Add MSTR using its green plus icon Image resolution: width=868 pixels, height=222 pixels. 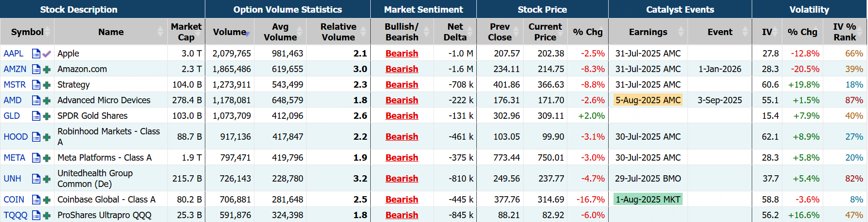pyautogui.click(x=47, y=85)
